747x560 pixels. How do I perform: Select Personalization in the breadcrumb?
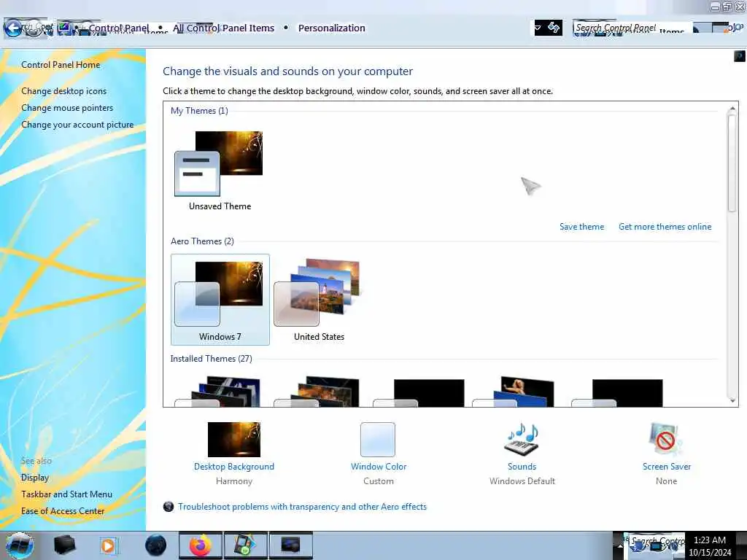tap(332, 28)
